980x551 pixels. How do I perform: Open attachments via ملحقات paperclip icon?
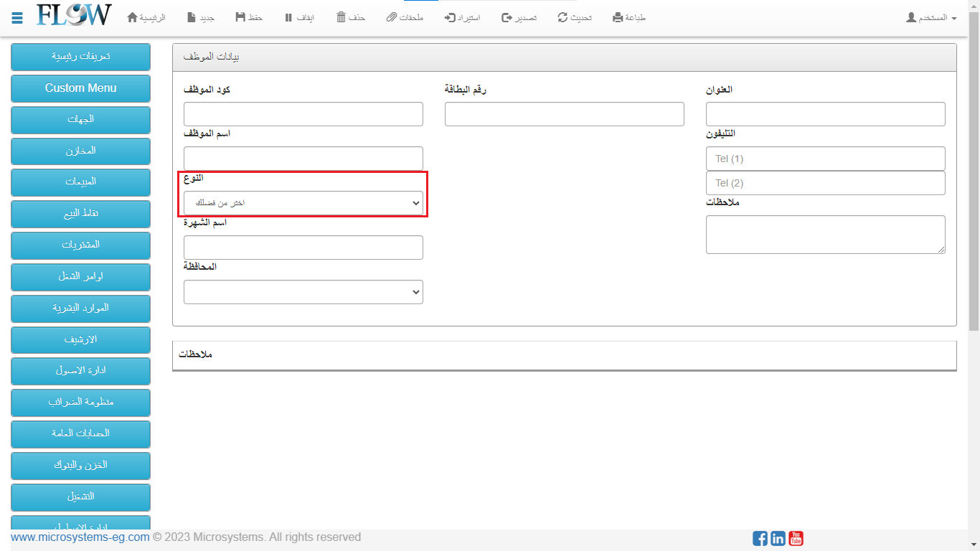click(x=392, y=17)
